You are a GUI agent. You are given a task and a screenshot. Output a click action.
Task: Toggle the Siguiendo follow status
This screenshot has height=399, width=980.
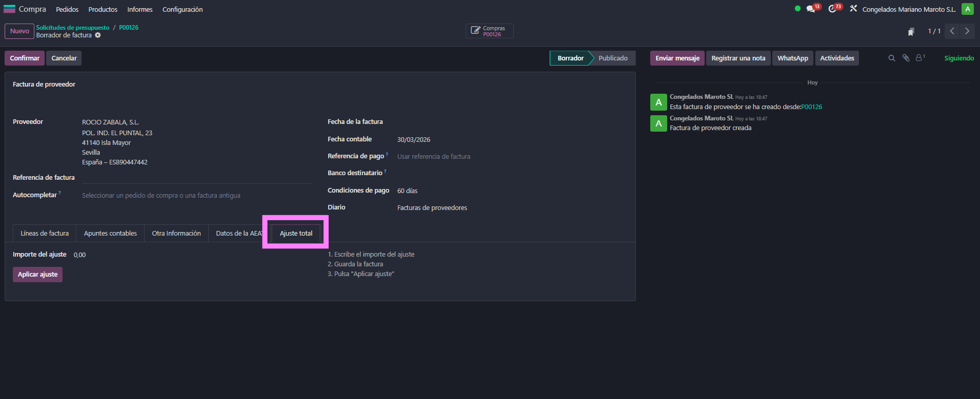[x=958, y=58]
